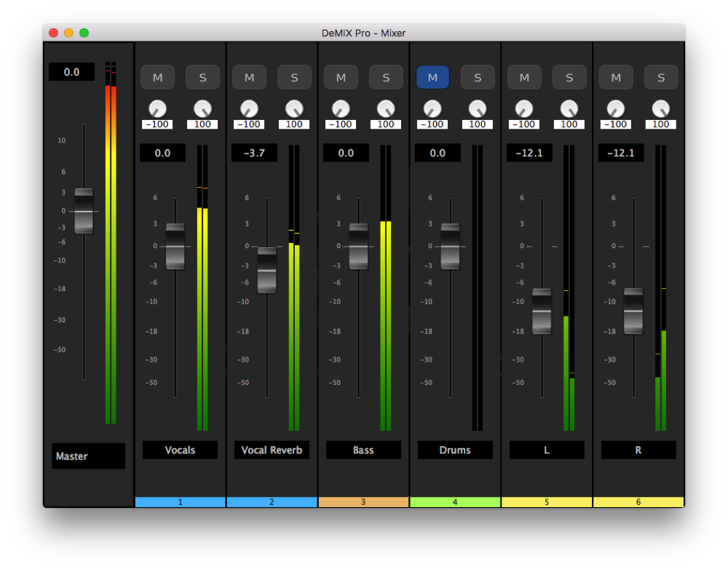Click Vocals left pan knob
The height and width of the screenshot is (569, 728).
click(x=157, y=108)
